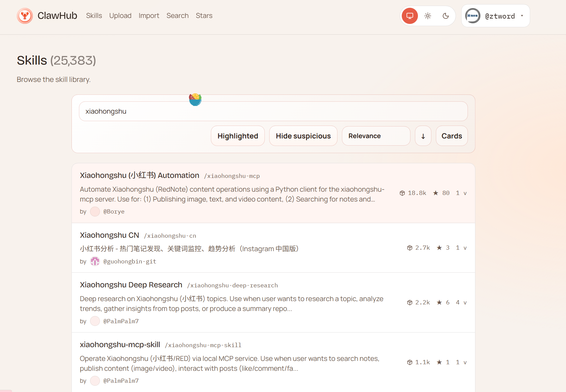Image resolution: width=566 pixels, height=392 pixels.
Task: Click description starting 'Automate Xiaohongshu (RedNote)'
Action: [232, 194]
